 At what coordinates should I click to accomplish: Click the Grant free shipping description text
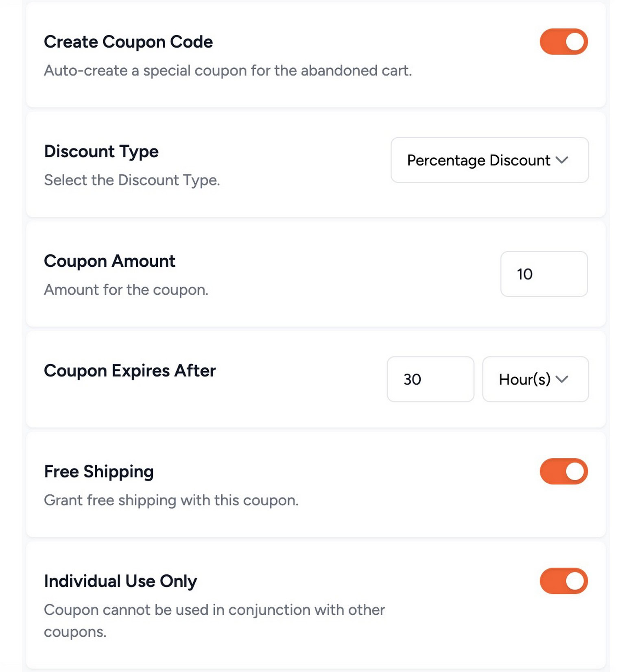[171, 500]
